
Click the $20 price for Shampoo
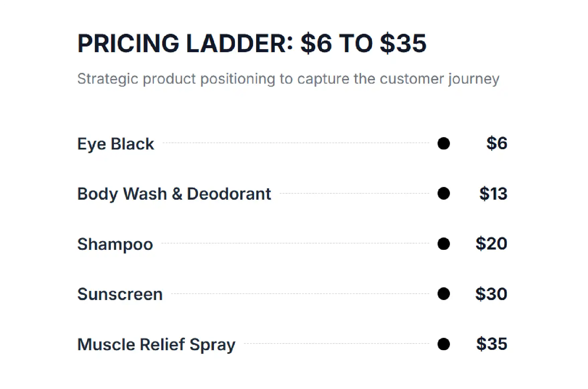(491, 244)
